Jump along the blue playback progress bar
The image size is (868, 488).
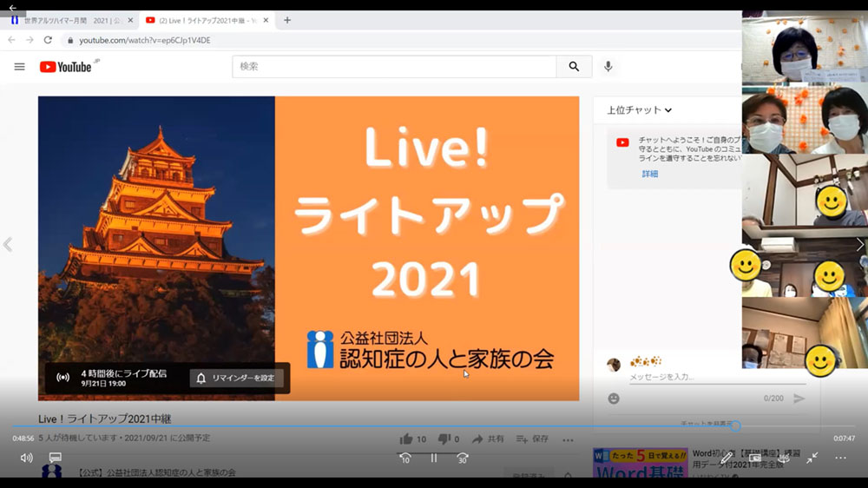373,426
